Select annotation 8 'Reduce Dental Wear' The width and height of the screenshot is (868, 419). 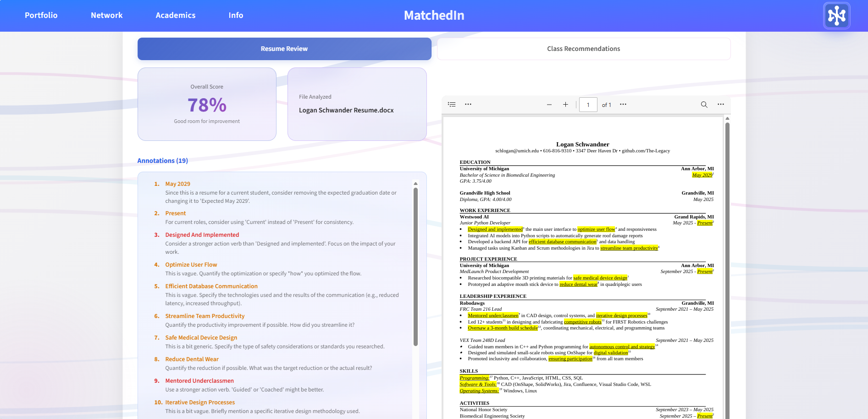pyautogui.click(x=192, y=359)
